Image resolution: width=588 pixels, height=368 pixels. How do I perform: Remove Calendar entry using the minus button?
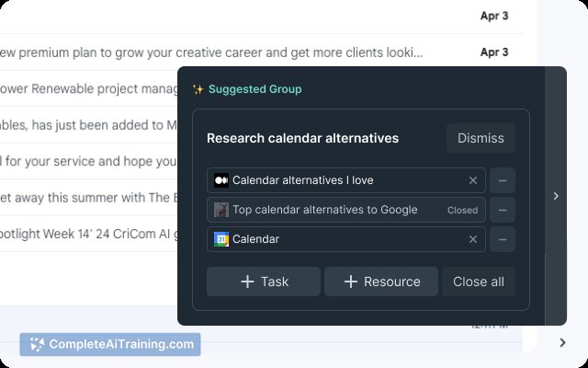coord(503,239)
